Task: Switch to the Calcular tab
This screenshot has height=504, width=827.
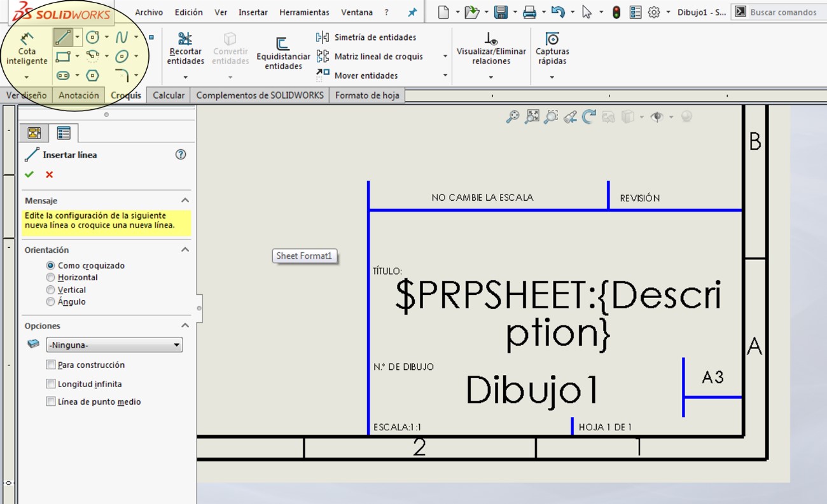Action: coord(169,95)
